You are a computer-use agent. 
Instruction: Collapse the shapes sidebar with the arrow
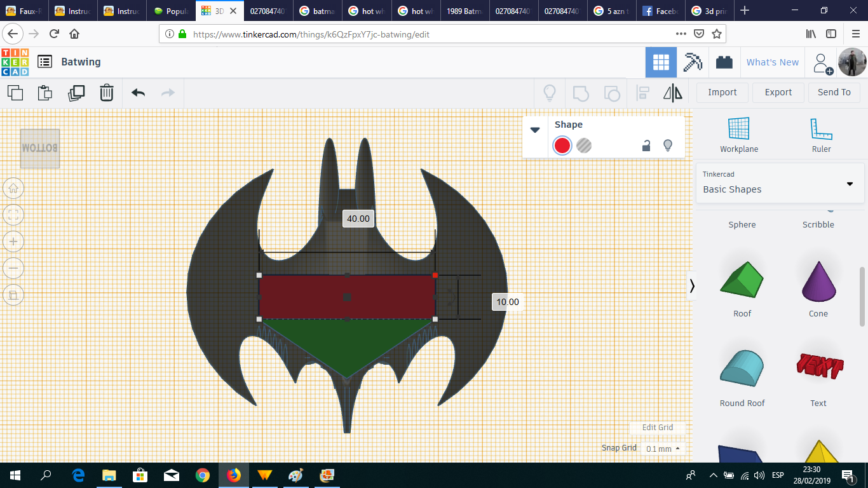[x=692, y=286]
